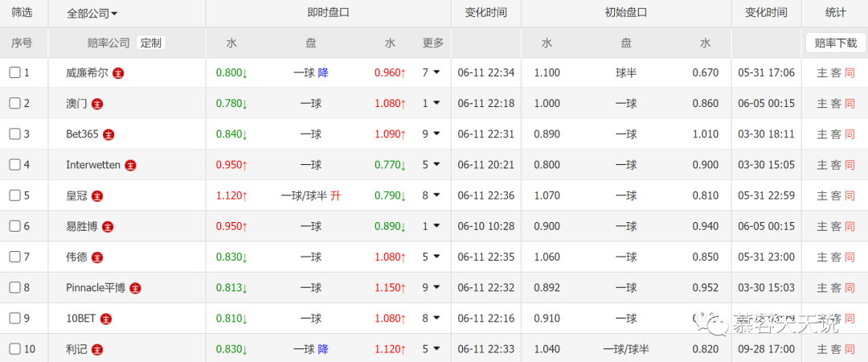Tick the checkbox for row 3 Bet365
The width and height of the screenshot is (868, 362).
point(15,134)
